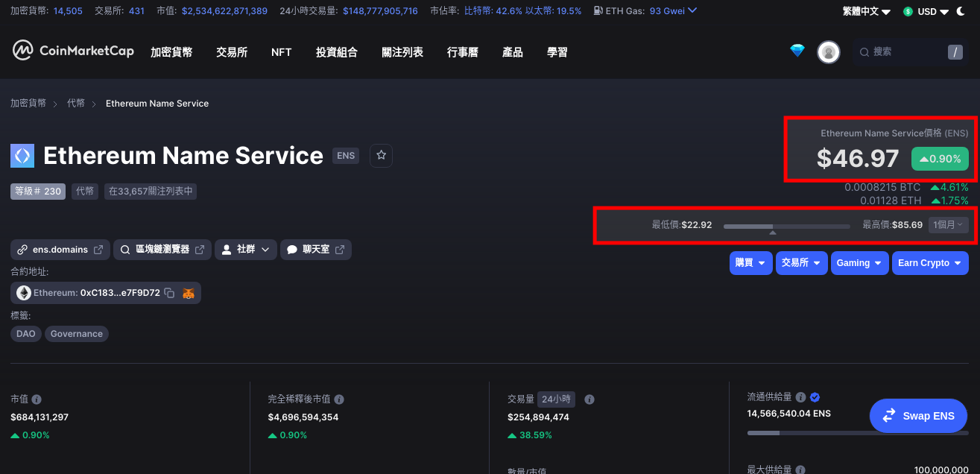
Task: Open the Gaming dropdown button
Action: point(859,263)
